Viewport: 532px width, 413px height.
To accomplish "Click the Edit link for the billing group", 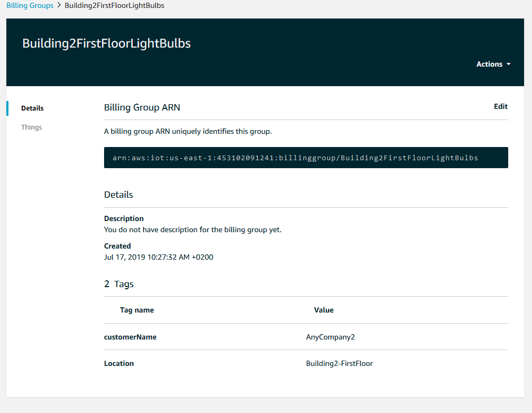I will (500, 106).
